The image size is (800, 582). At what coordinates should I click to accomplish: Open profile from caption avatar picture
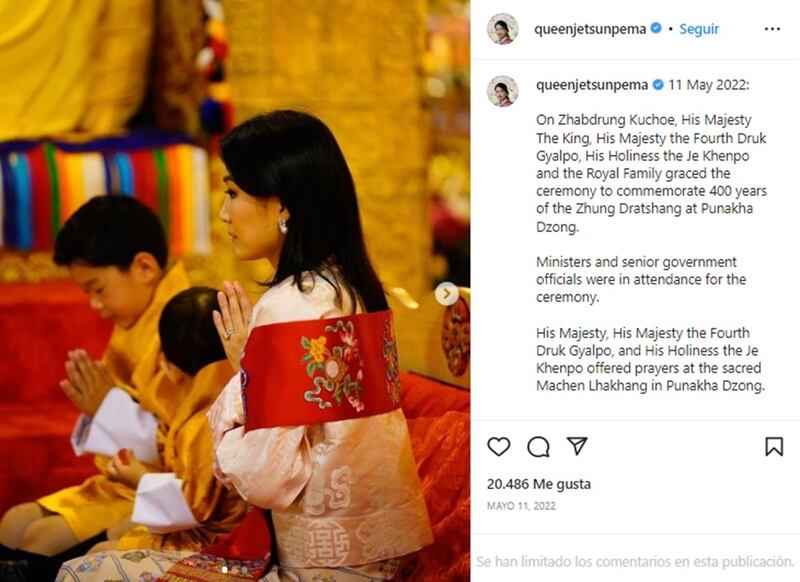point(503,91)
